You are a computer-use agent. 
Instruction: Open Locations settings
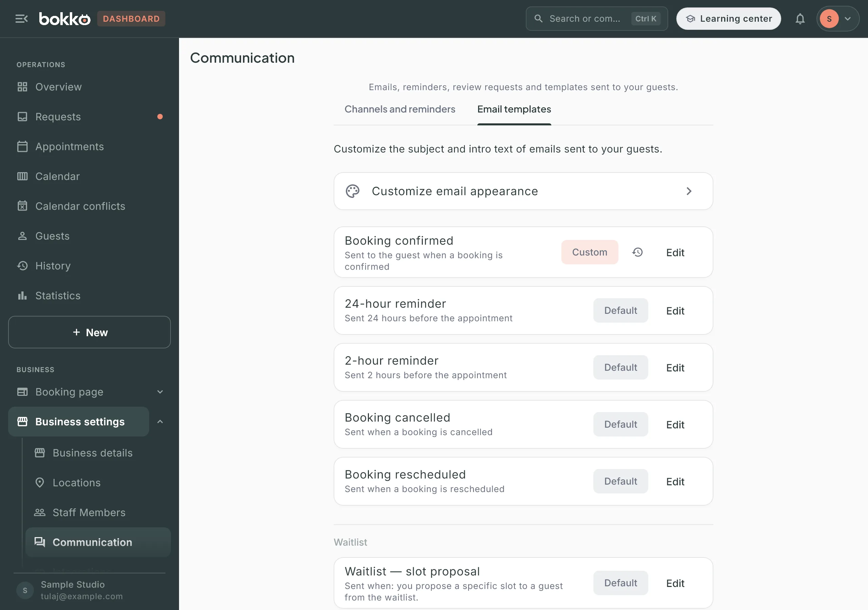click(x=98, y=483)
